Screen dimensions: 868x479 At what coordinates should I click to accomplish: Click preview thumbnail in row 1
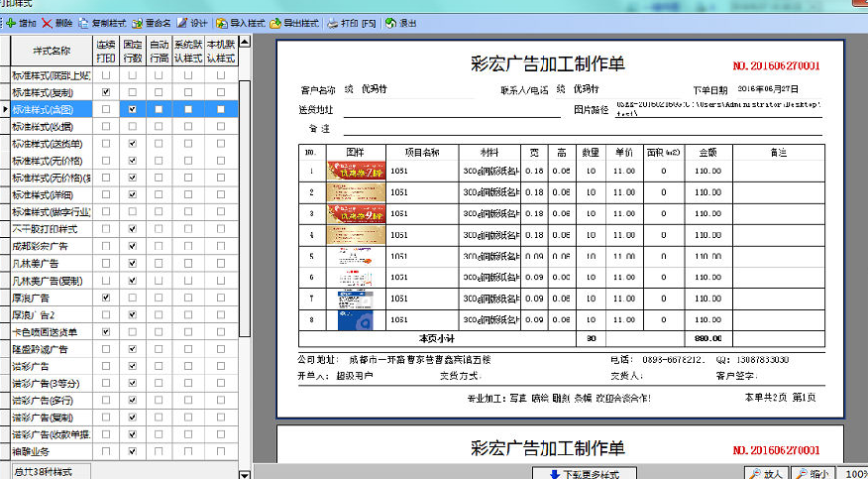pyautogui.click(x=356, y=172)
